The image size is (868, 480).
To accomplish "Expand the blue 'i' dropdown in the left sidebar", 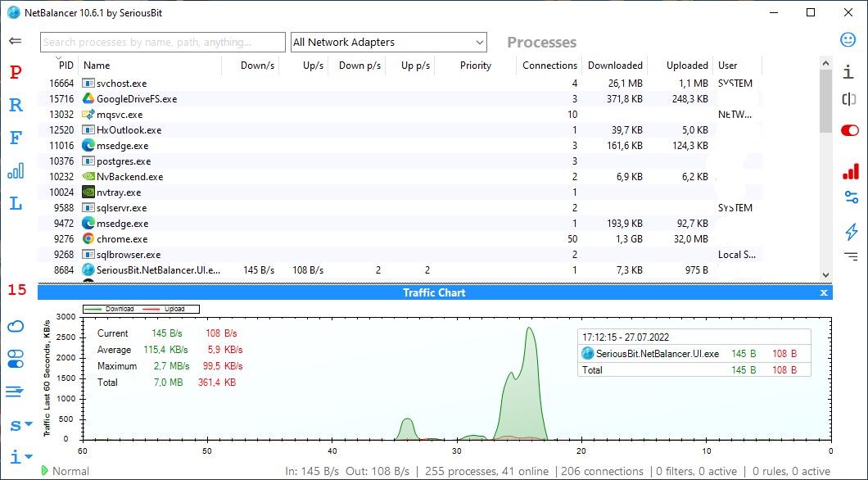I will point(21,457).
